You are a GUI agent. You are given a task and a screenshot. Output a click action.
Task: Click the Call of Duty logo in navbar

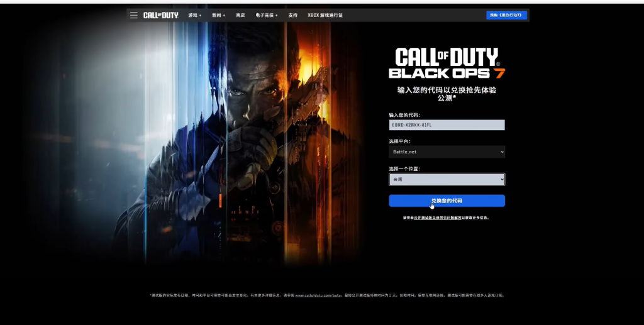point(160,15)
